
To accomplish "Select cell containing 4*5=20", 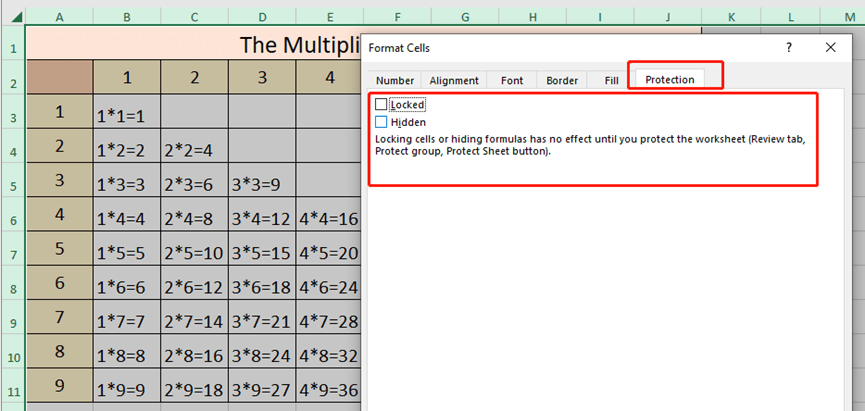I will click(x=330, y=249).
